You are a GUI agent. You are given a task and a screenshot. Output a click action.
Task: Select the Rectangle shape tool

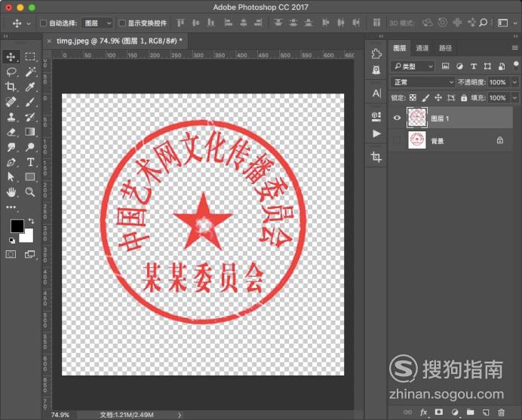30,176
